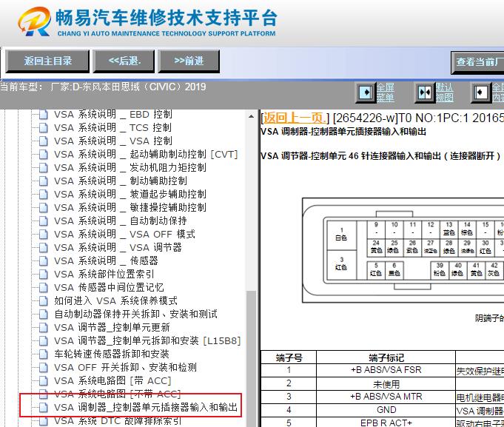Click the 返回主目录 button
The image size is (504, 427).
[x=47, y=61]
